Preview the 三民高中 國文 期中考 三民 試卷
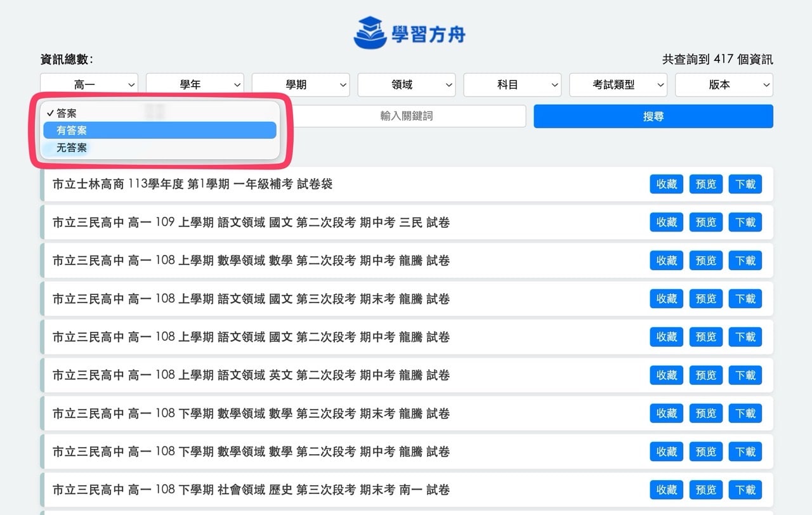Viewport: 812px width, 515px height. [705, 222]
